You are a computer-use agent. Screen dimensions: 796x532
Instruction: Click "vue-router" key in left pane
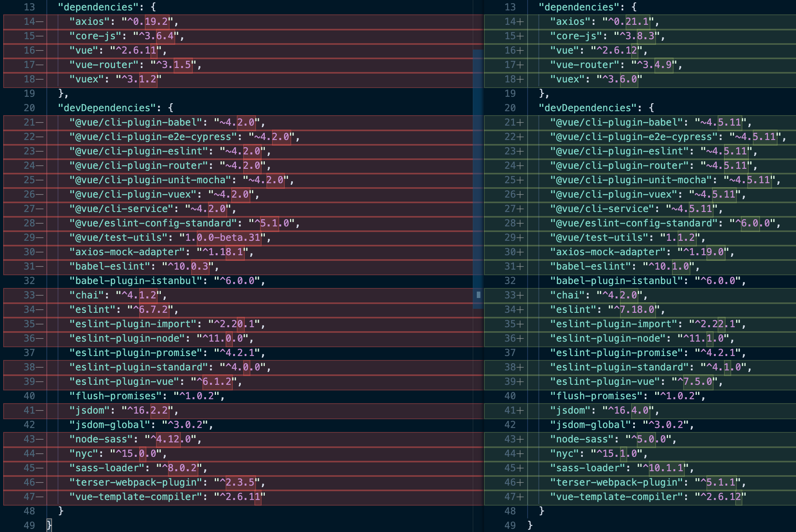(104, 65)
